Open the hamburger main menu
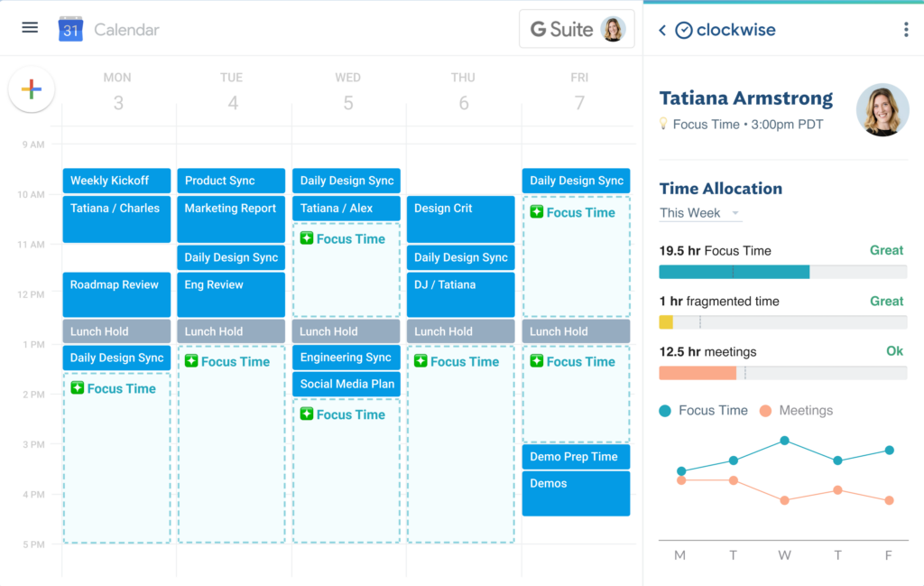 [30, 27]
